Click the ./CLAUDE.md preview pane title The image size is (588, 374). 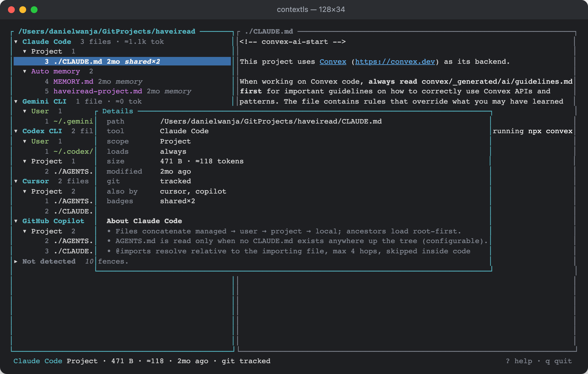click(x=269, y=31)
